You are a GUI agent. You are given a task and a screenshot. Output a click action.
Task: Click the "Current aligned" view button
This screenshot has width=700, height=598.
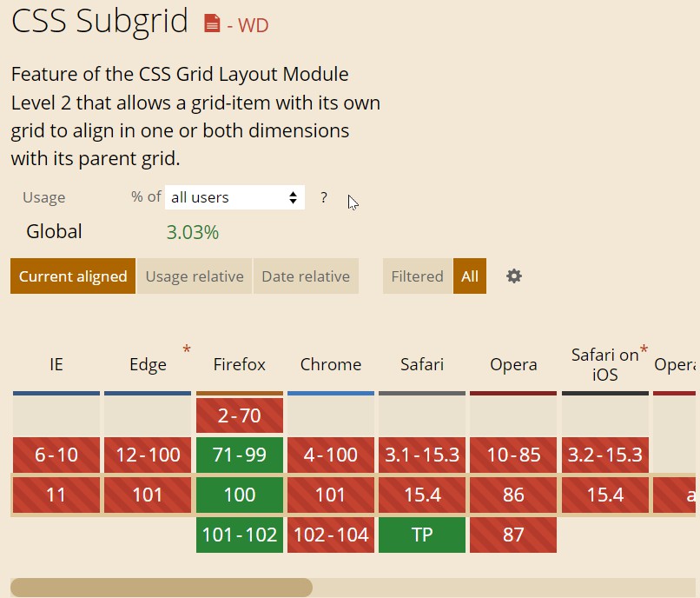72,276
